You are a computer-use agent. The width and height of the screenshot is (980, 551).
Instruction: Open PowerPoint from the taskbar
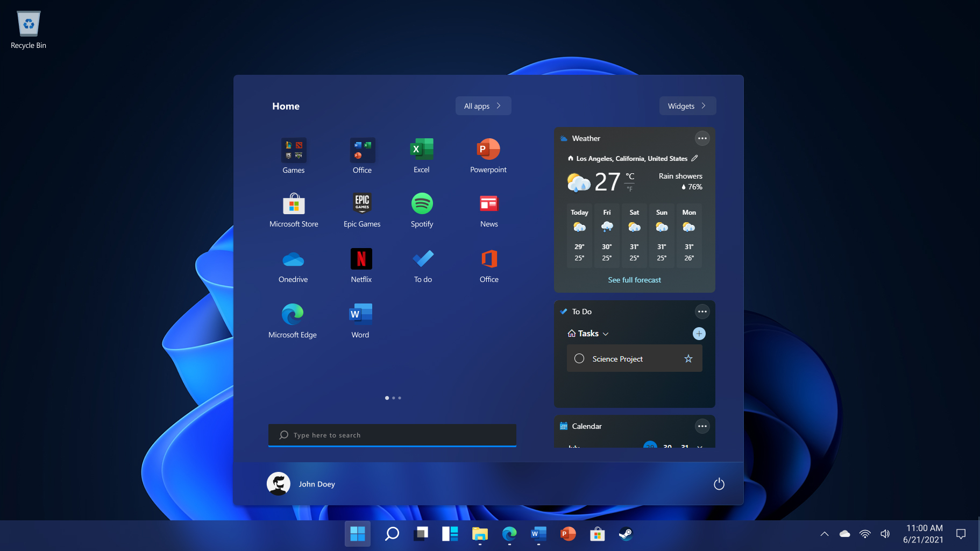(x=567, y=534)
